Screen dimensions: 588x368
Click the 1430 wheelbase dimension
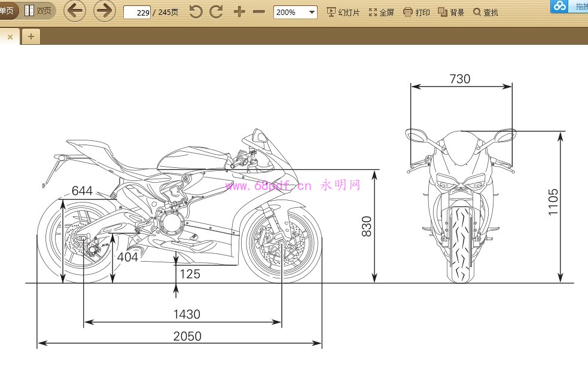(x=187, y=314)
